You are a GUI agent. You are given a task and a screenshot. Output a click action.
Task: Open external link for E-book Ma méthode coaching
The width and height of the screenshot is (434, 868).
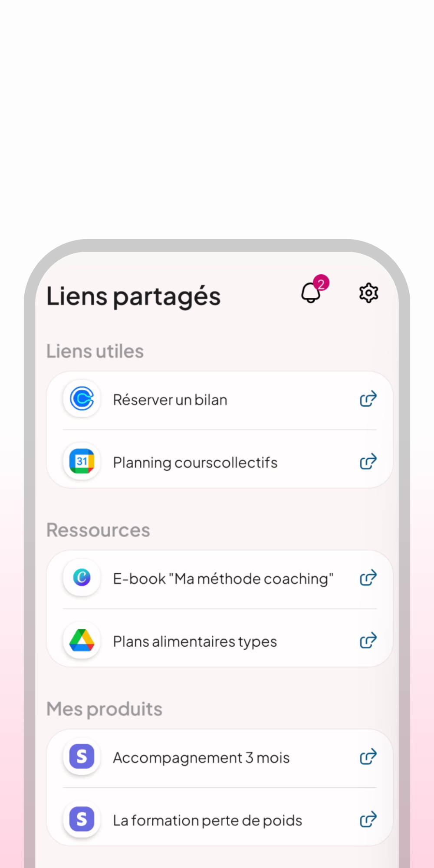[x=368, y=578]
